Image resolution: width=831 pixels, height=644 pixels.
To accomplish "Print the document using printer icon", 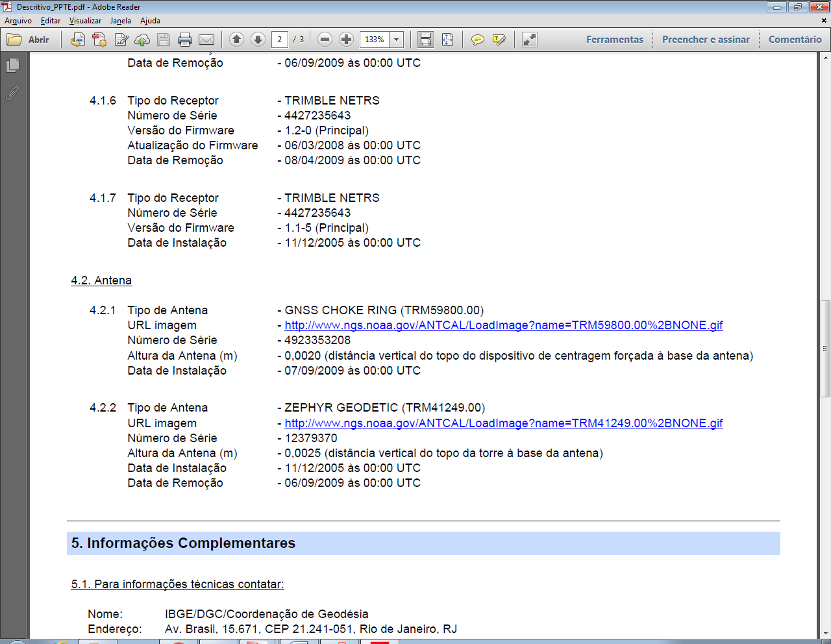I will pyautogui.click(x=185, y=40).
